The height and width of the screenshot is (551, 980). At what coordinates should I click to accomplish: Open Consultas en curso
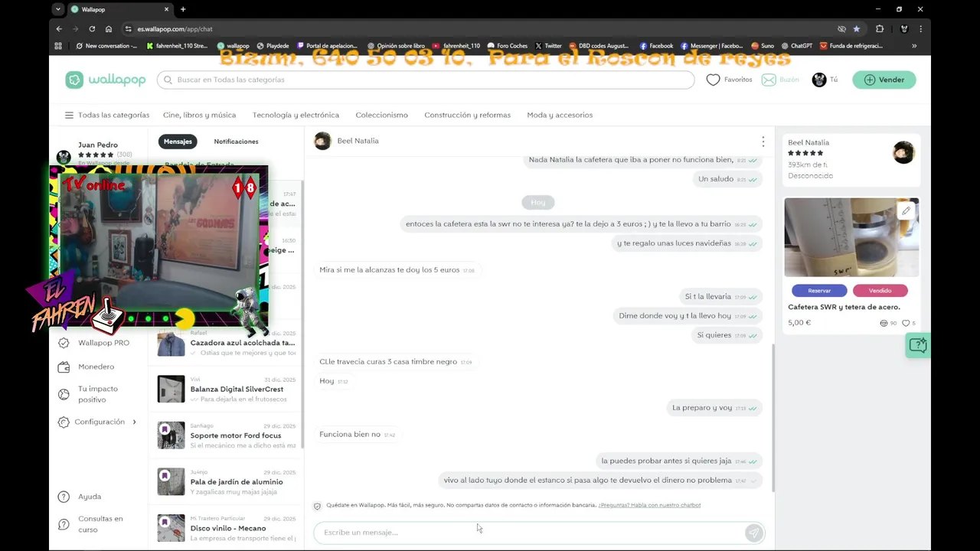(92, 523)
